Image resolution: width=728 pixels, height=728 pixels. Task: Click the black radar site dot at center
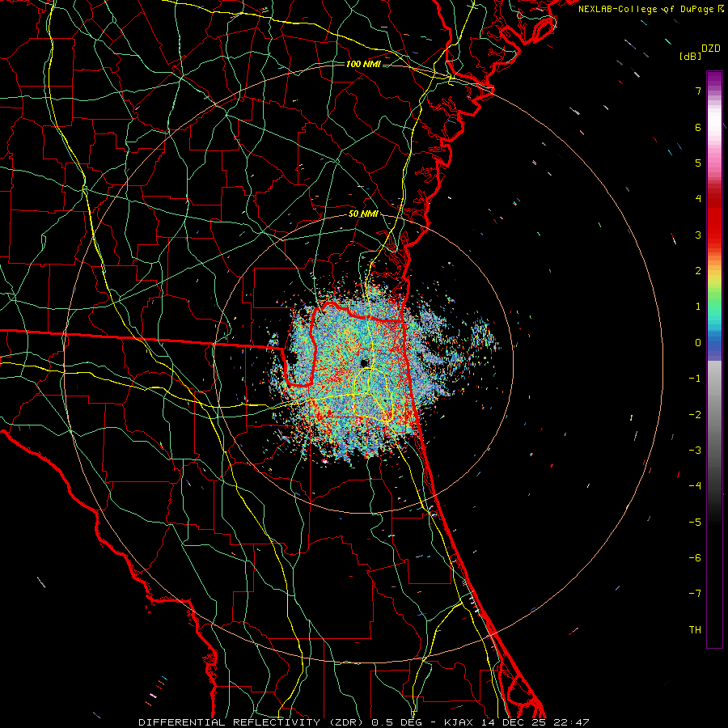coord(365,362)
